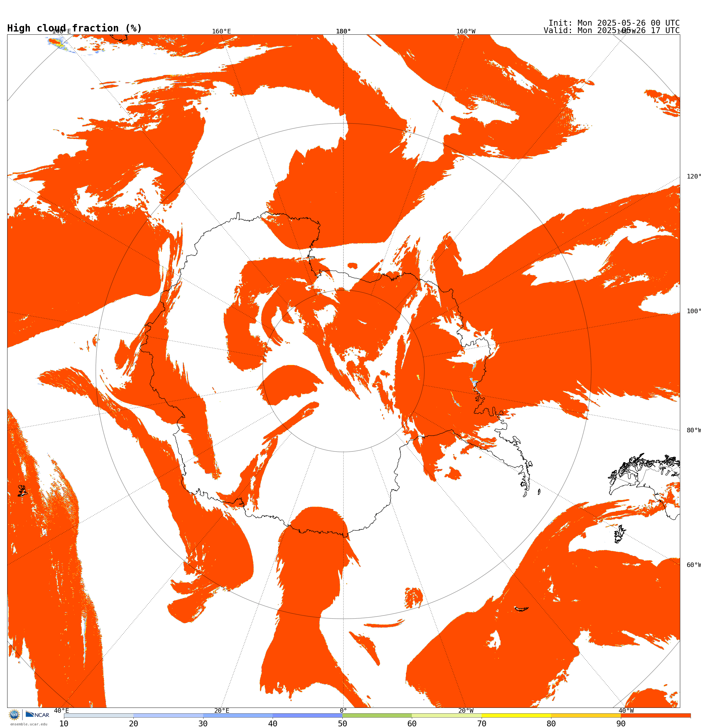Pick the 20–30% light blue colorbar segment
Screen dimensions: 701x728
point(168,715)
